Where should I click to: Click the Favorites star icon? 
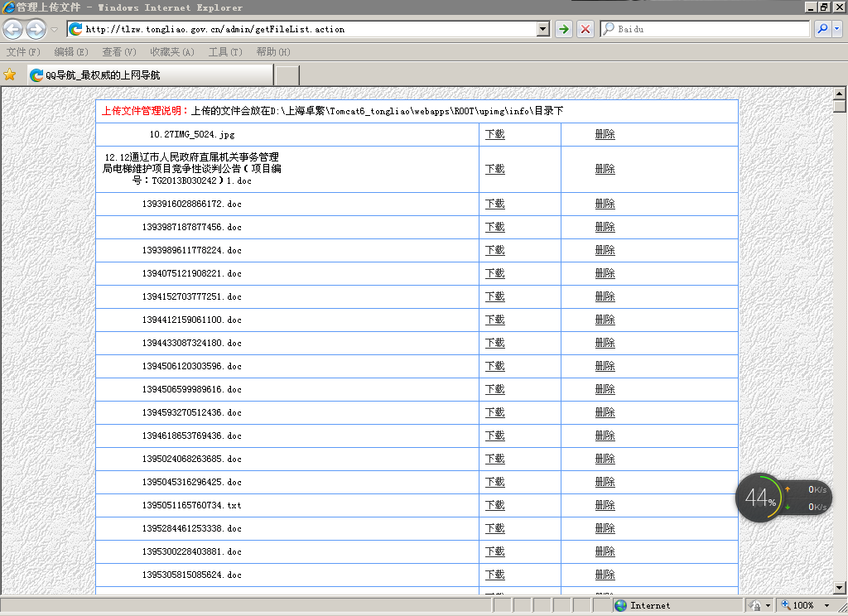click(x=10, y=75)
